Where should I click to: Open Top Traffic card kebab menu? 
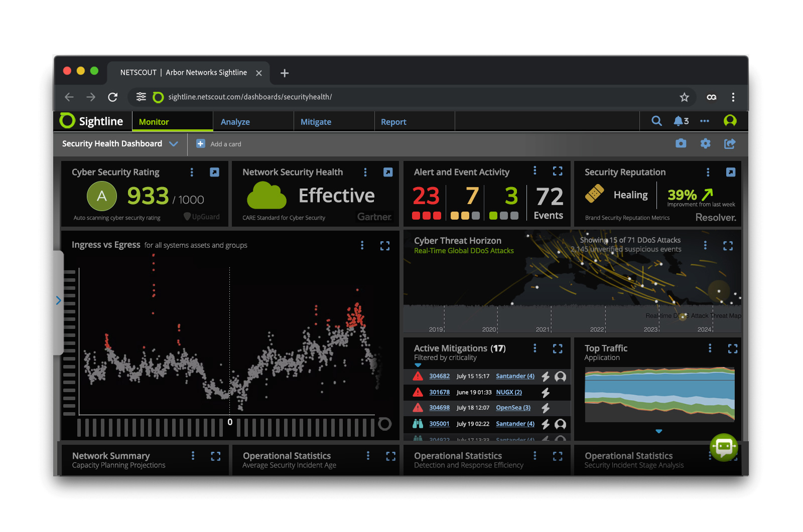pyautogui.click(x=710, y=348)
